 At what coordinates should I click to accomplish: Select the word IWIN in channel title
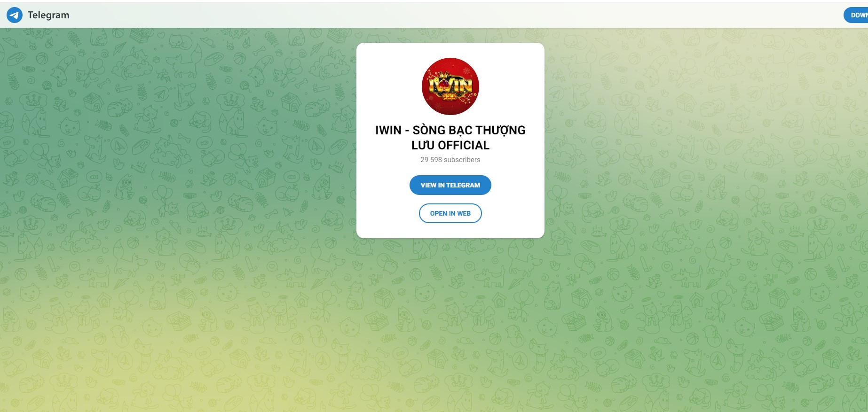[388, 130]
